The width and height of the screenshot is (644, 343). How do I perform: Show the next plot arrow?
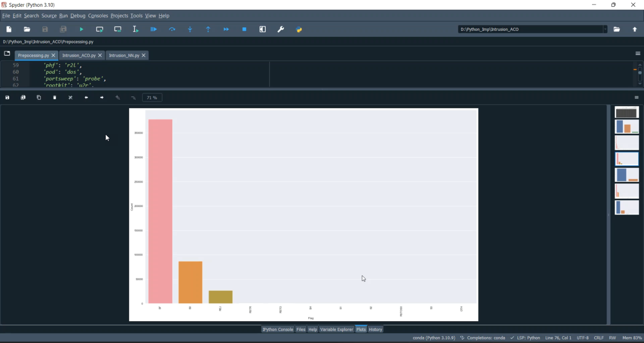coord(102,98)
